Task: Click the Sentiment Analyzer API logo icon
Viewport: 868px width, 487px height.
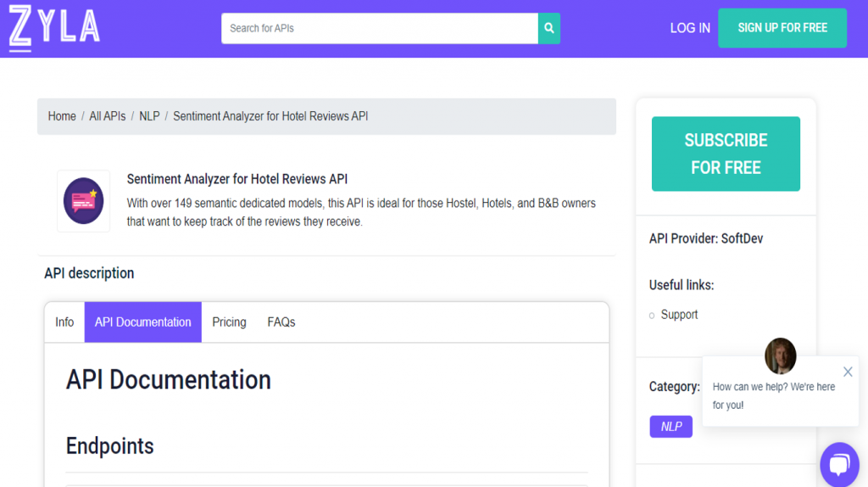Action: tap(84, 200)
